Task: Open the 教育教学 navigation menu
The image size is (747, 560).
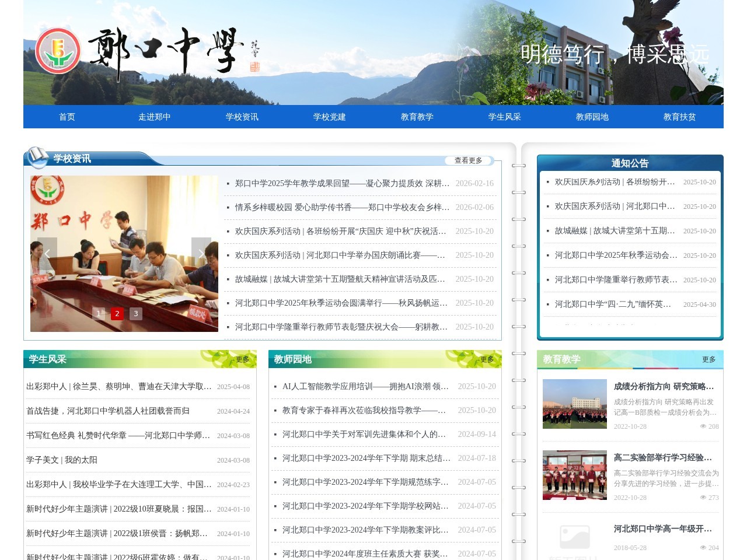Action: click(417, 117)
